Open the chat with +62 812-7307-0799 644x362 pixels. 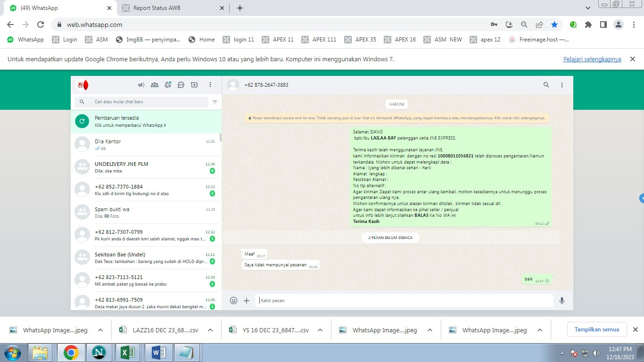(x=146, y=235)
